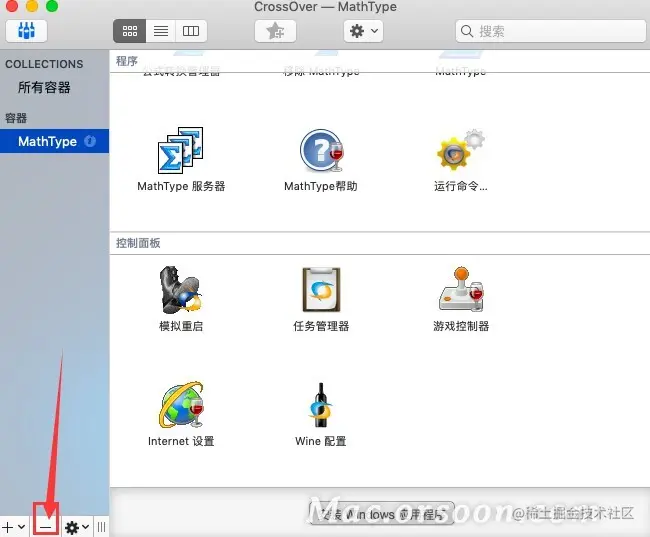Click the COLLECTIONS sidebar heading

pyautogui.click(x=44, y=64)
